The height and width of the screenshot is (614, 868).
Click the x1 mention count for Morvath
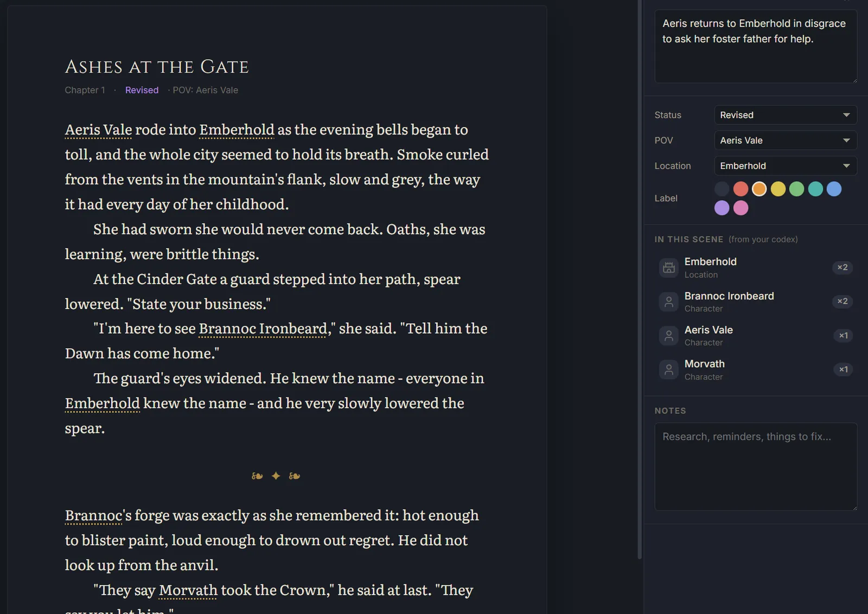click(x=843, y=369)
